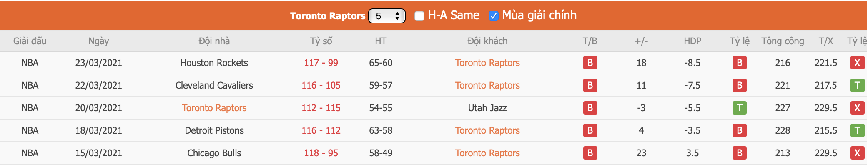
Task: Click the HDP column header
Action: (x=692, y=41)
